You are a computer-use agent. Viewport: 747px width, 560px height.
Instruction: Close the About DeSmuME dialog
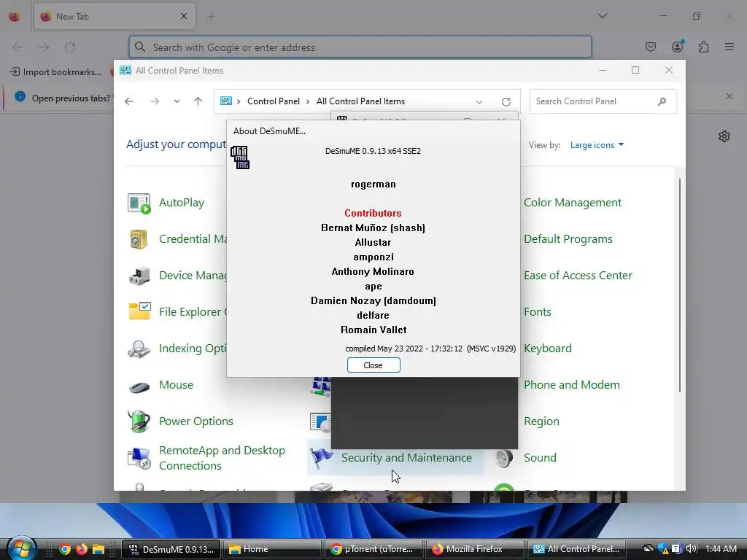point(373,365)
